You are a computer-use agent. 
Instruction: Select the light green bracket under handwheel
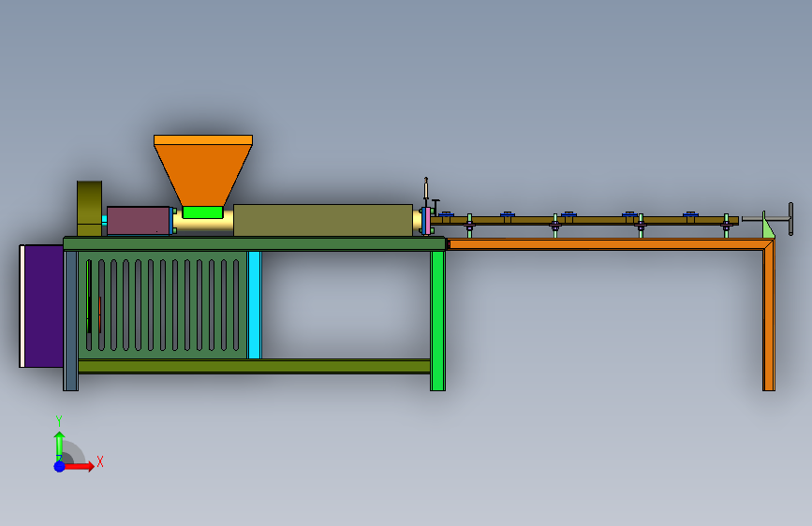(x=768, y=226)
